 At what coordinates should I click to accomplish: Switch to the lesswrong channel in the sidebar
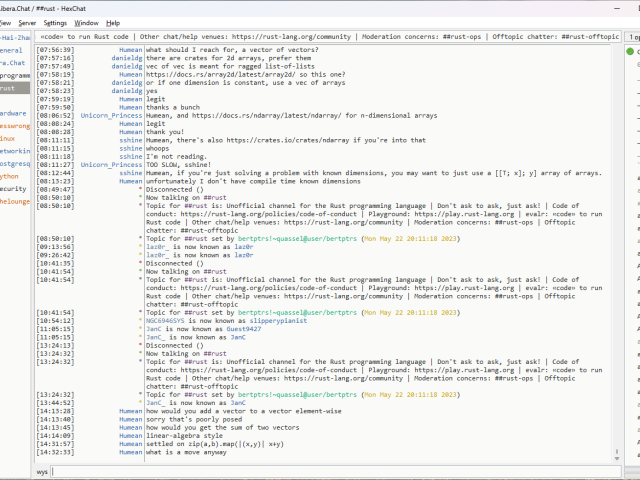(x=14, y=126)
